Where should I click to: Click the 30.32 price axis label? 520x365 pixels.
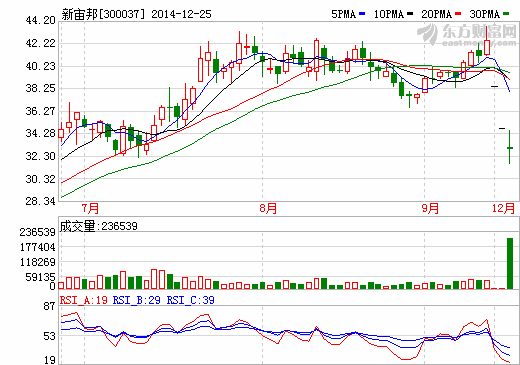40,179
